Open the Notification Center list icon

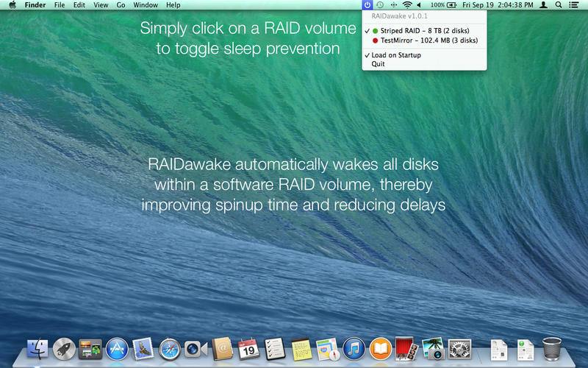[573, 5]
